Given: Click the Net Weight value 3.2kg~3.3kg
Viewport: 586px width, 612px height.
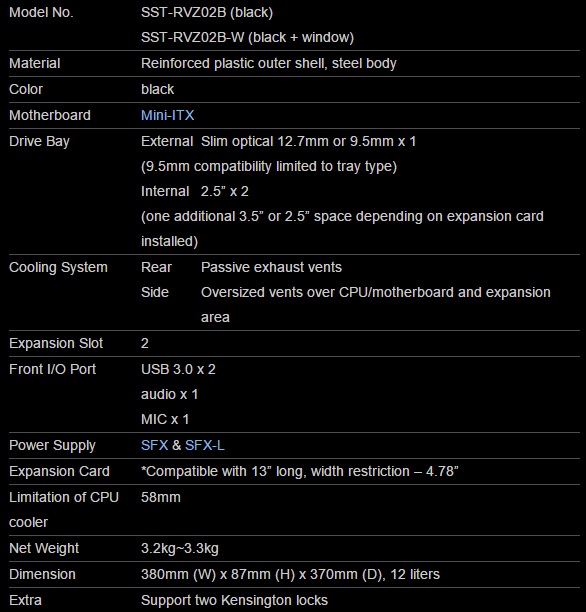Looking at the screenshot, I should click(180, 548).
